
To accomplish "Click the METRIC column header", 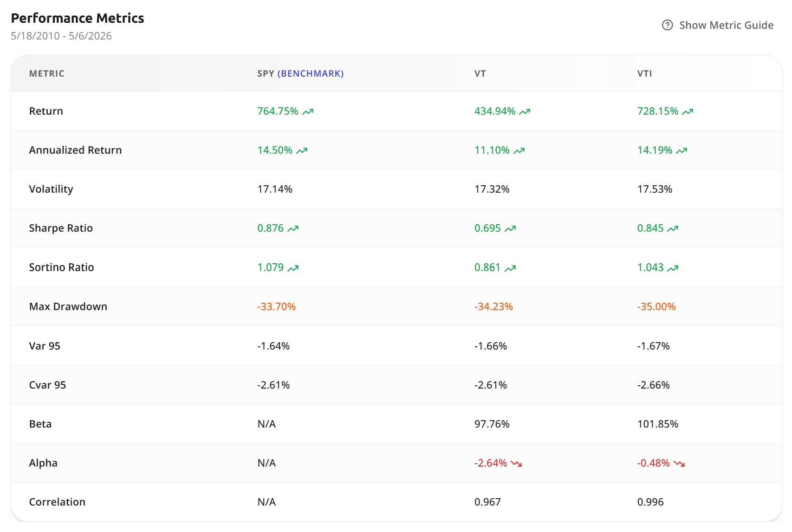I will pos(47,73).
